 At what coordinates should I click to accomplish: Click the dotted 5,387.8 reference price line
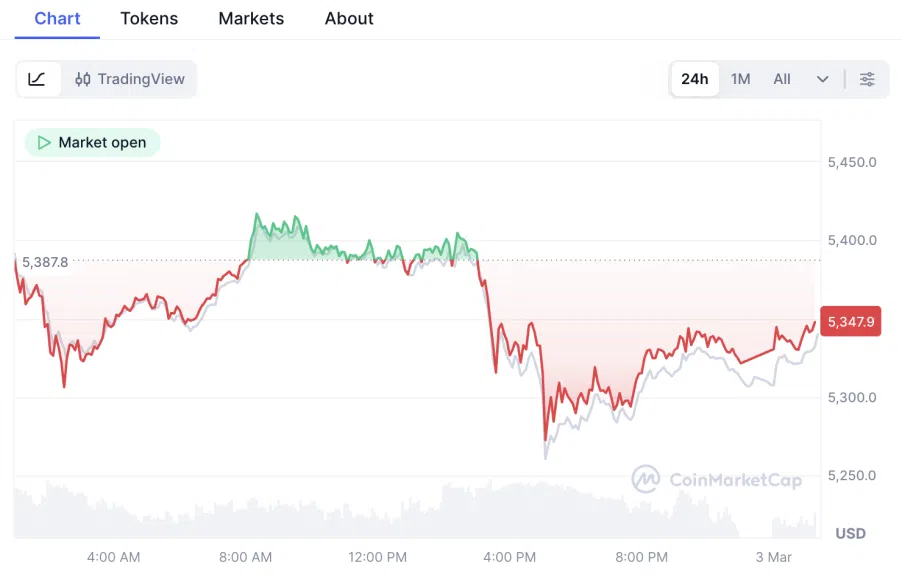400,260
